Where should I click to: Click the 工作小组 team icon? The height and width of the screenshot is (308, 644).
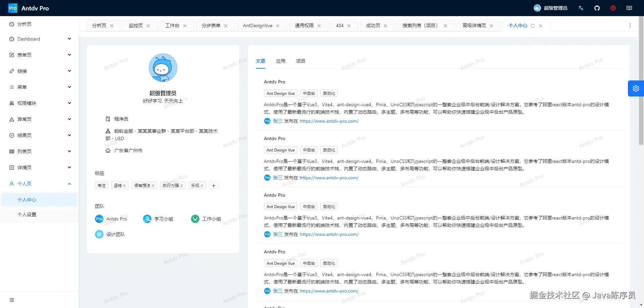(x=195, y=219)
